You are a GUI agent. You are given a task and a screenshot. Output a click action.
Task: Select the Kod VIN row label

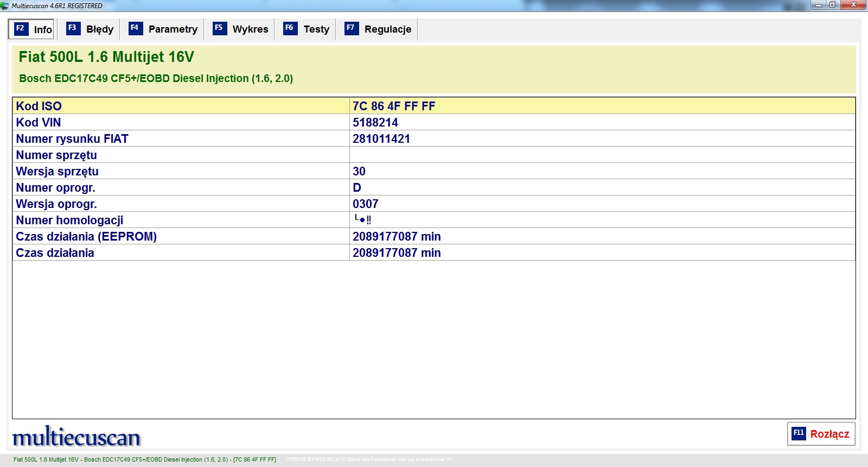tap(39, 122)
